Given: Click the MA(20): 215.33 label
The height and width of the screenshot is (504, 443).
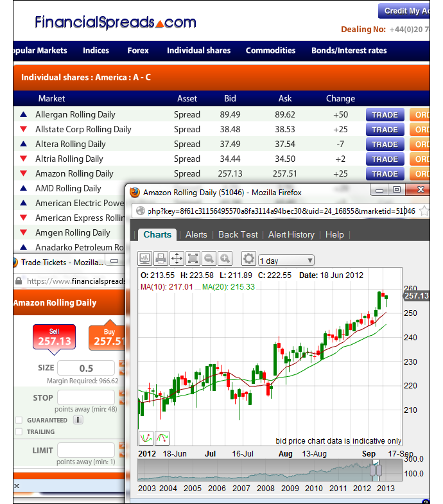Looking at the screenshot, I should [229, 287].
